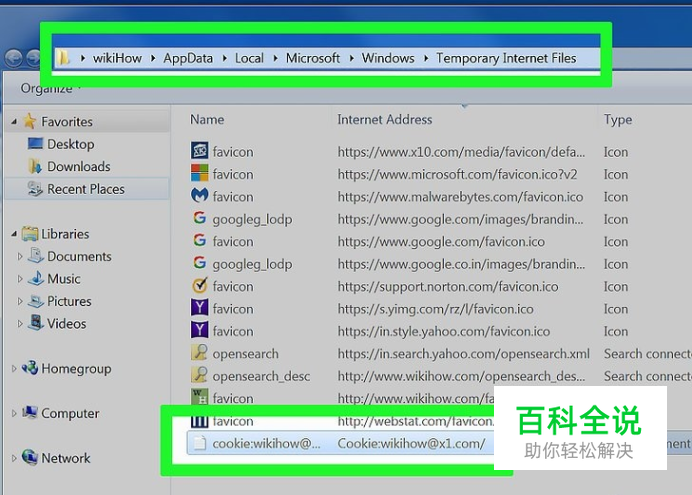Click the support.norton.com favicon address
The width and height of the screenshot is (692, 495).
tap(448, 287)
